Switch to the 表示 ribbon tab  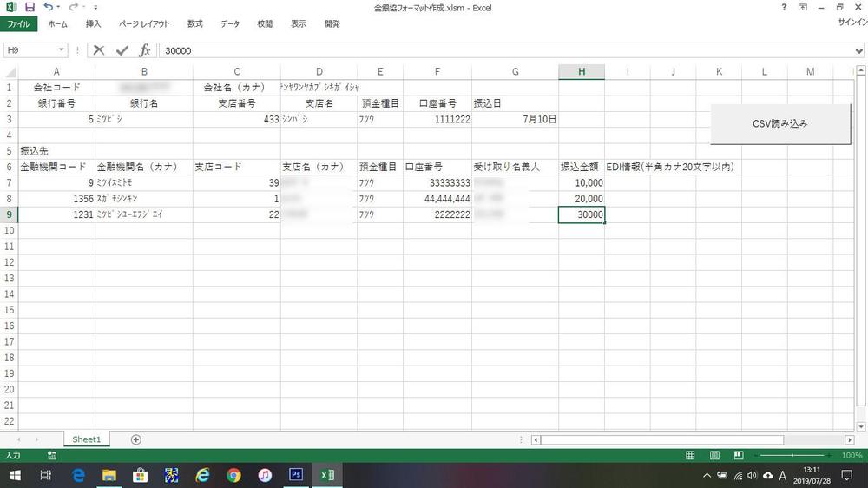(299, 23)
